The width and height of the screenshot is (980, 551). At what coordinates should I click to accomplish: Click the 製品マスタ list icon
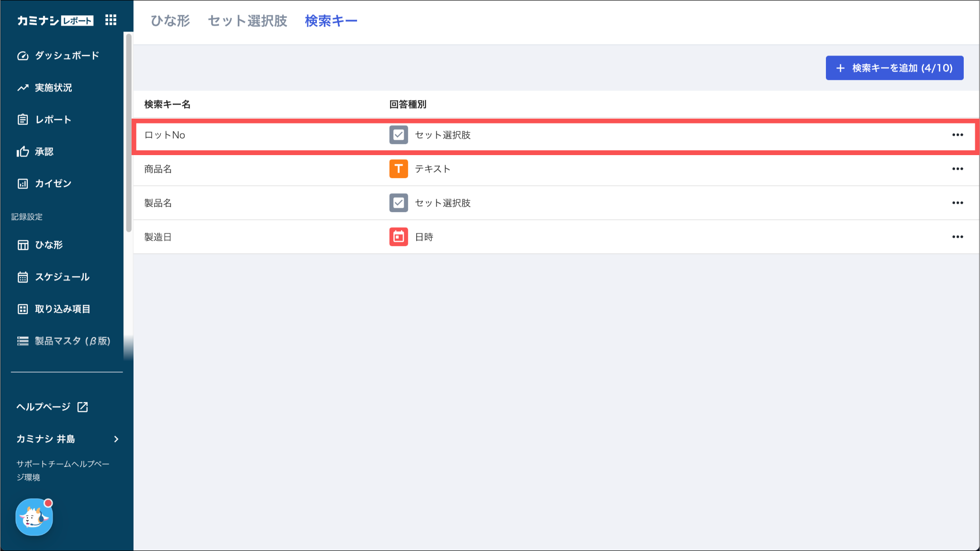pyautogui.click(x=22, y=341)
